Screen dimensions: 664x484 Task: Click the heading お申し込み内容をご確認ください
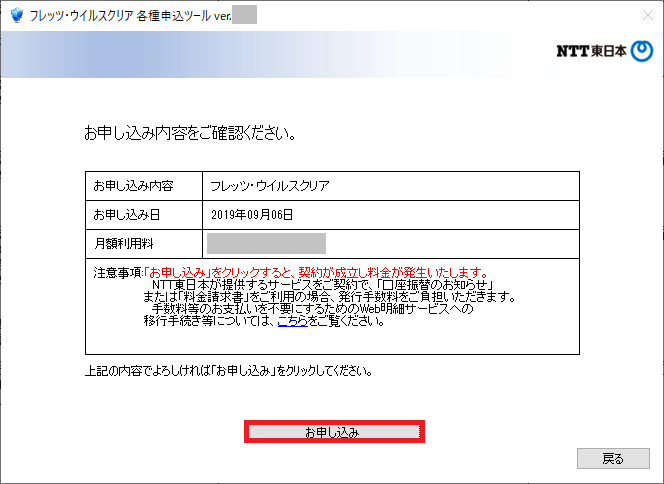click(x=190, y=133)
